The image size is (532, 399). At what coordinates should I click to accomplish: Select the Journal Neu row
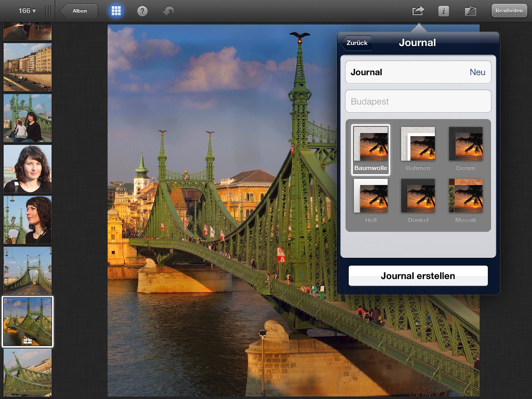[418, 72]
